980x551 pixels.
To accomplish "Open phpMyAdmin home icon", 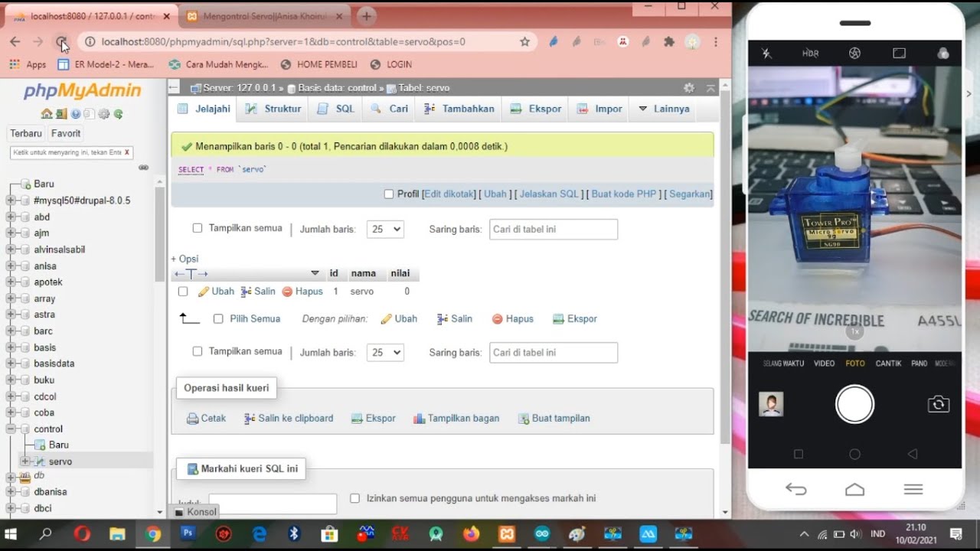I will point(47,114).
